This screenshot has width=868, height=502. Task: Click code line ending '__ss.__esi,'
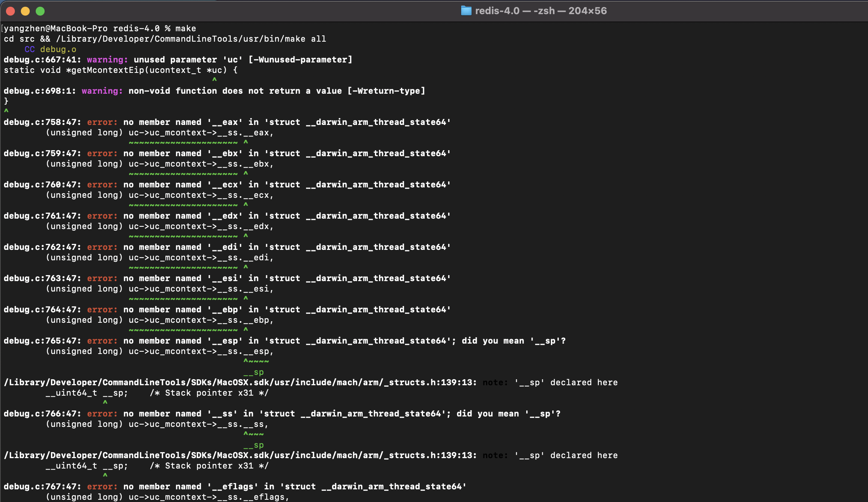pyautogui.click(x=160, y=289)
